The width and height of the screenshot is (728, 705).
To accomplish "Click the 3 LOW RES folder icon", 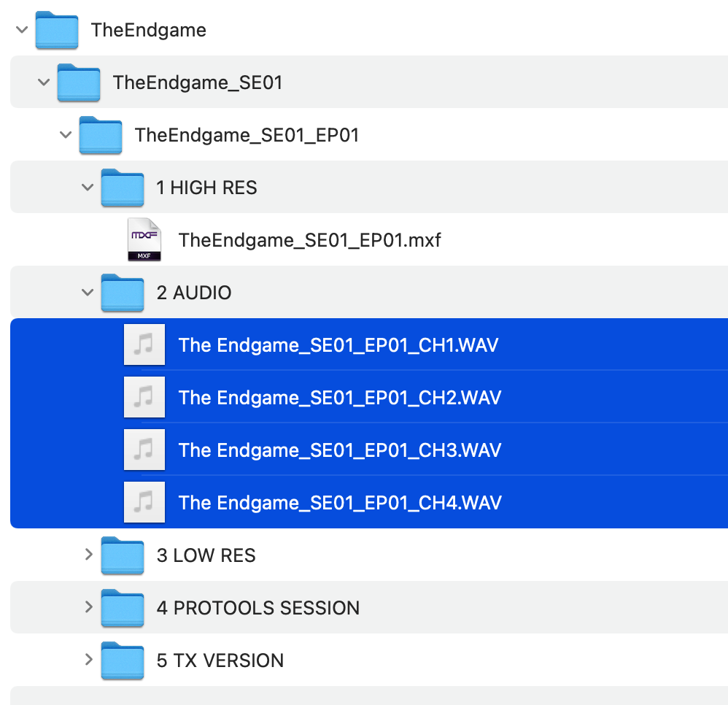I will point(122,555).
